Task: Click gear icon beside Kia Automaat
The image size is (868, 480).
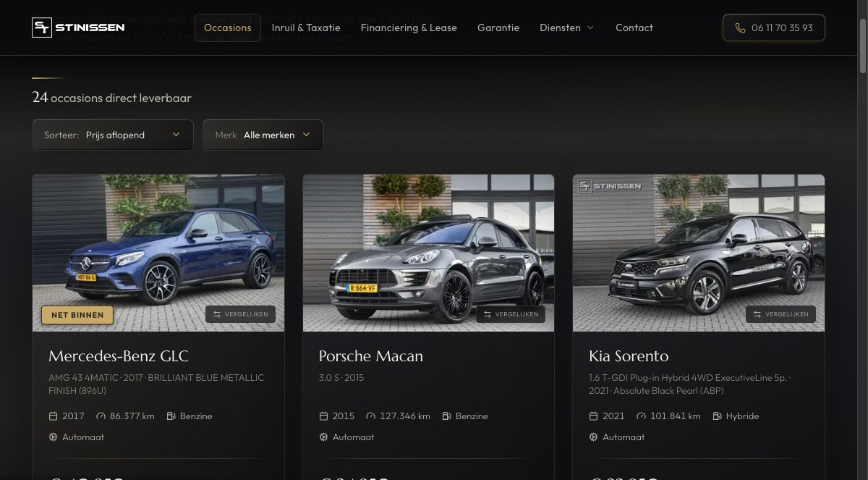Action: [x=594, y=437]
